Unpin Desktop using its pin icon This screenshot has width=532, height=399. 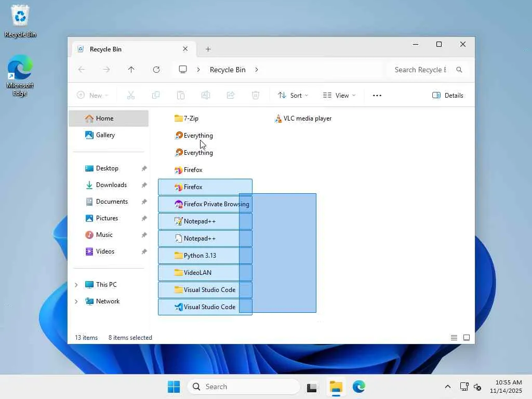pos(144,169)
